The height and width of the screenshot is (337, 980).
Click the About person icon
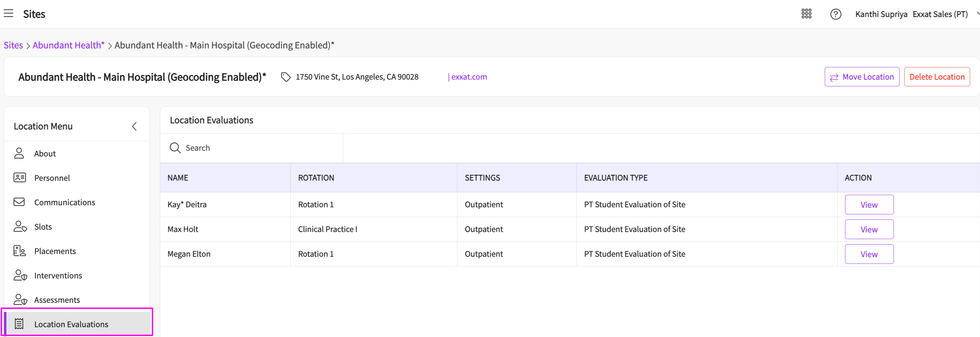pyautogui.click(x=19, y=153)
